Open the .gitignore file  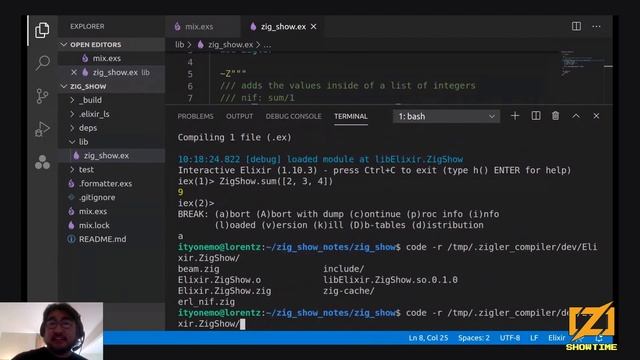[x=97, y=198]
